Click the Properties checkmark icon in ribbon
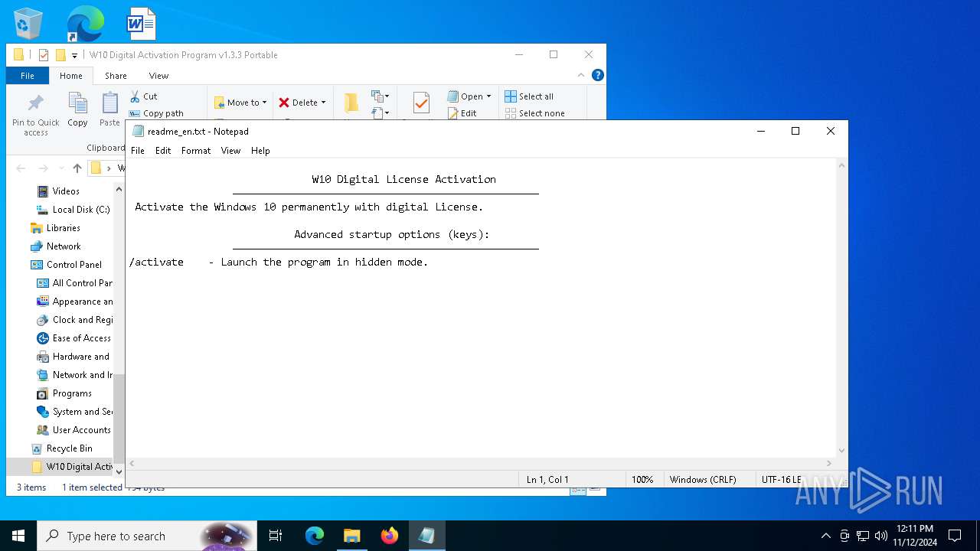The image size is (980, 551). point(420,103)
